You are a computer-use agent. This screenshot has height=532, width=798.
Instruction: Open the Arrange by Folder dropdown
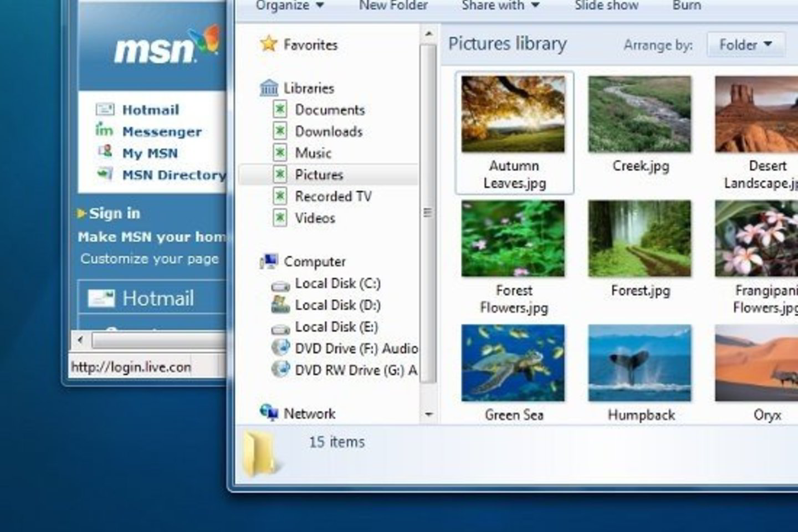pos(745,44)
